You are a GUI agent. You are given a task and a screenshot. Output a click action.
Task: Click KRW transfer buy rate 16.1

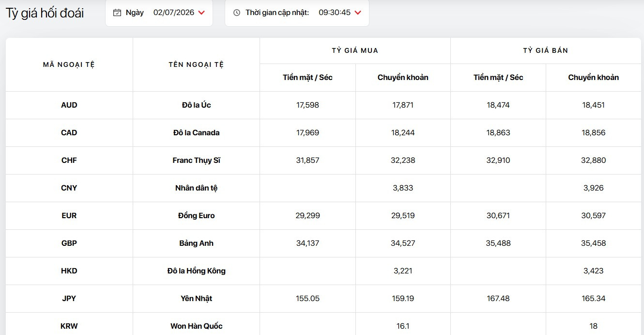pyautogui.click(x=403, y=326)
